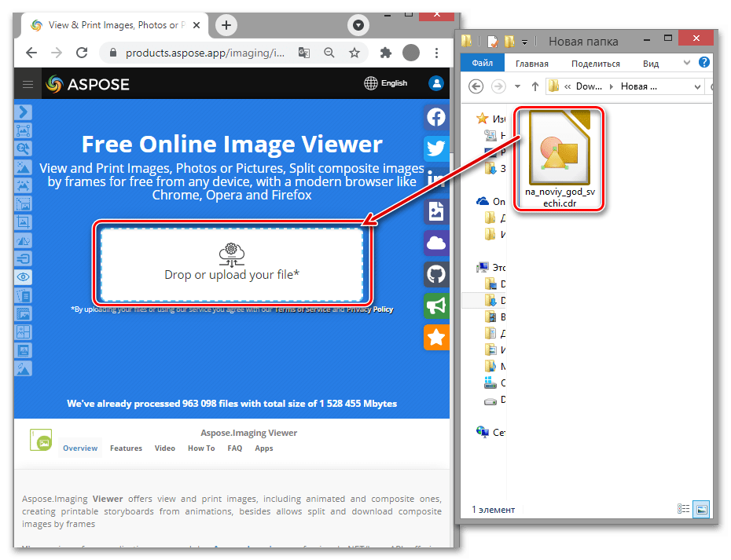Click the arrow-into-box merge tool icon
Image resolution: width=731 pixels, height=560 pixels.
tap(24, 258)
